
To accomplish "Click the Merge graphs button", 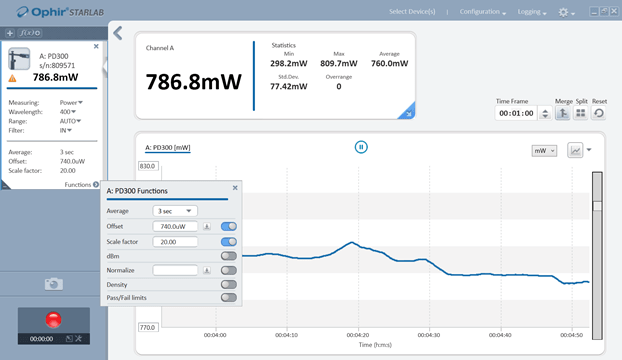I will (562, 113).
